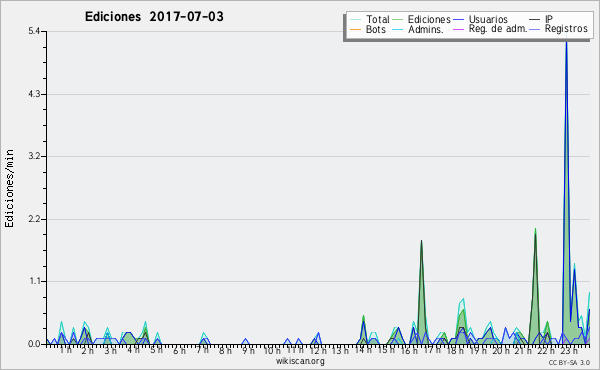Click the green Ediciones legend line swatch
Viewport: 600px width, 370px height.
(x=398, y=19)
